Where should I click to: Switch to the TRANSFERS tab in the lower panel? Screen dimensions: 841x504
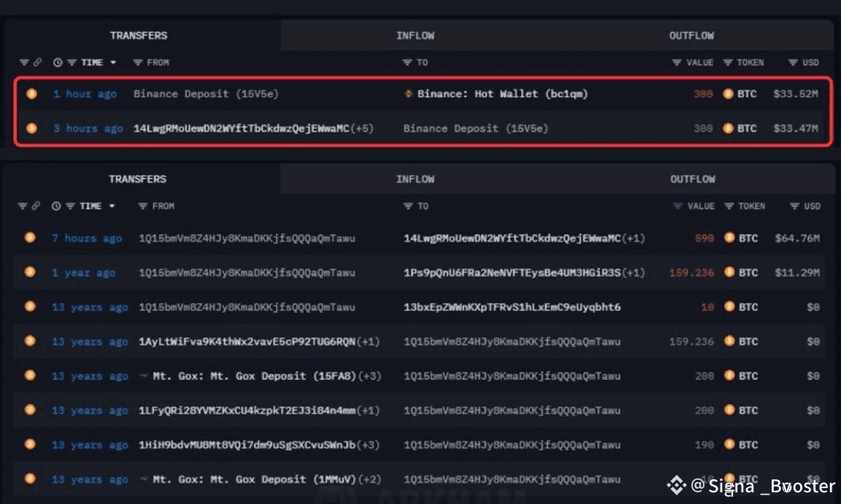point(137,179)
